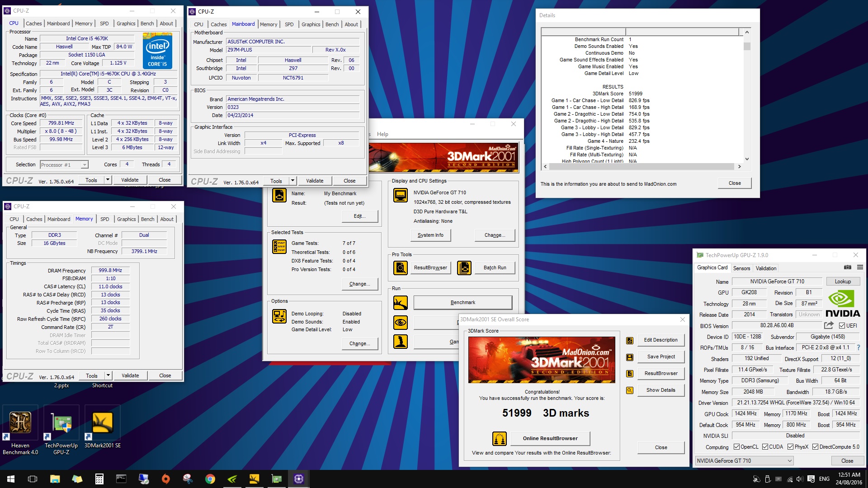The image size is (868, 488).
Task: Click the Details window vertical scrollbar
Action: tap(747, 95)
